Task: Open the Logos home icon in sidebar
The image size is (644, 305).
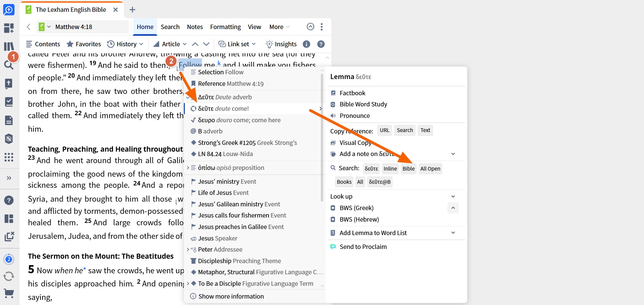Action: tap(9, 10)
